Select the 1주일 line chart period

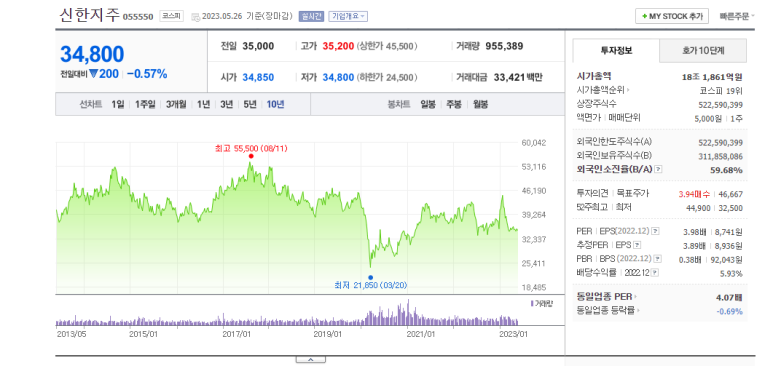[x=145, y=105]
